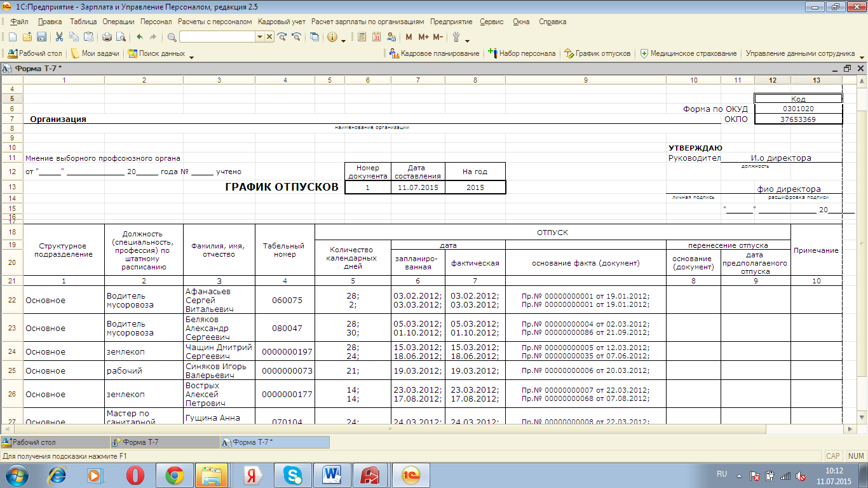Click the M+ memory button
The width and height of the screenshot is (868, 488).
click(x=423, y=37)
